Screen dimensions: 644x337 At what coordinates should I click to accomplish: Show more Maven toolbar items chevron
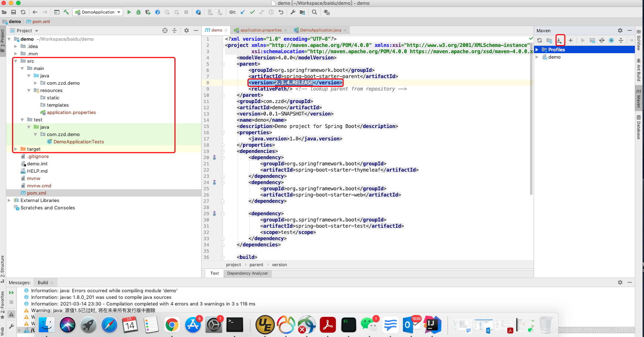pos(631,40)
